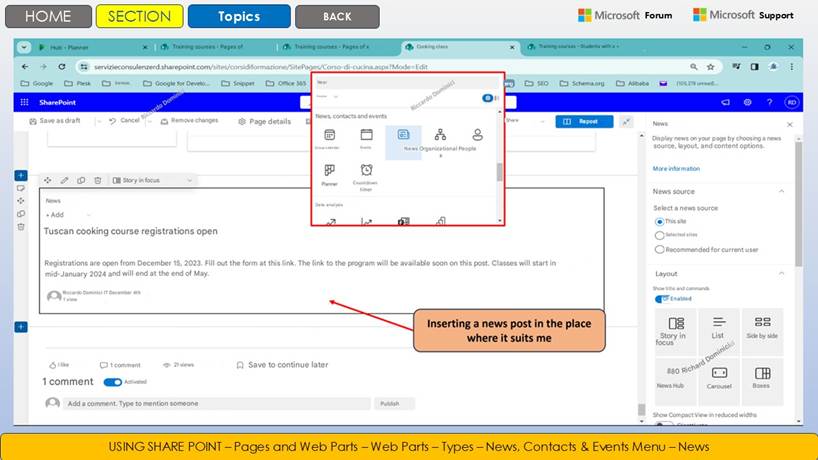
Task: Select the Events web part icon
Action: 366,138
